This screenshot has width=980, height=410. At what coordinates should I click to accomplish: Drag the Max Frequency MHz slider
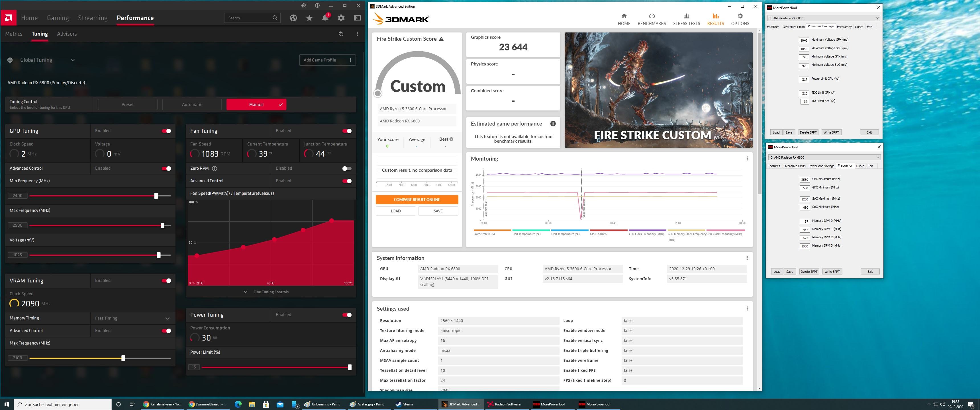[x=162, y=225]
